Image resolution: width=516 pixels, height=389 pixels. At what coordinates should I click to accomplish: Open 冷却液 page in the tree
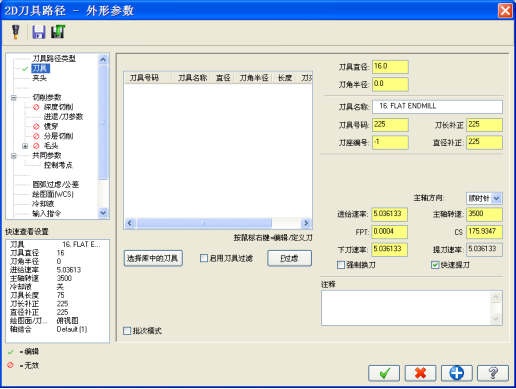click(43, 204)
